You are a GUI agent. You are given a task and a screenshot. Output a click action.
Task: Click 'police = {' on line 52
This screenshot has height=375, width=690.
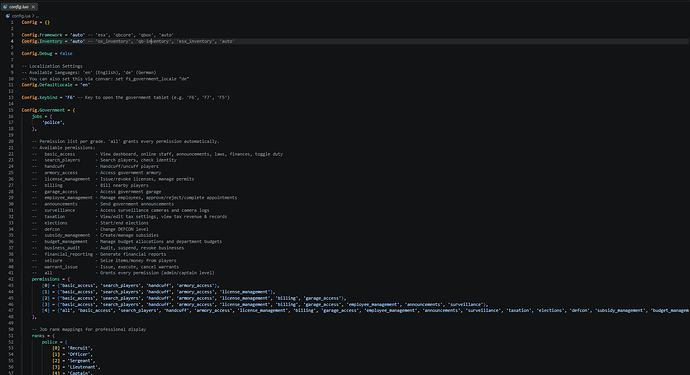55,342
